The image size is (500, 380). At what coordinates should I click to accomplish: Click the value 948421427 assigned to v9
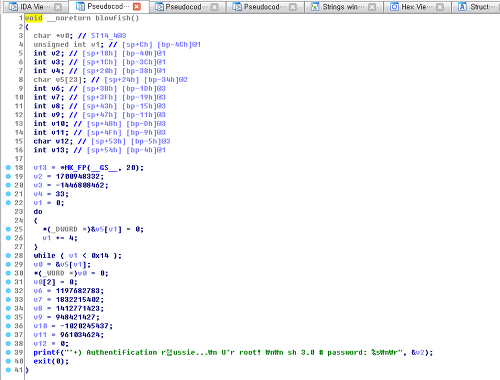coord(77,317)
